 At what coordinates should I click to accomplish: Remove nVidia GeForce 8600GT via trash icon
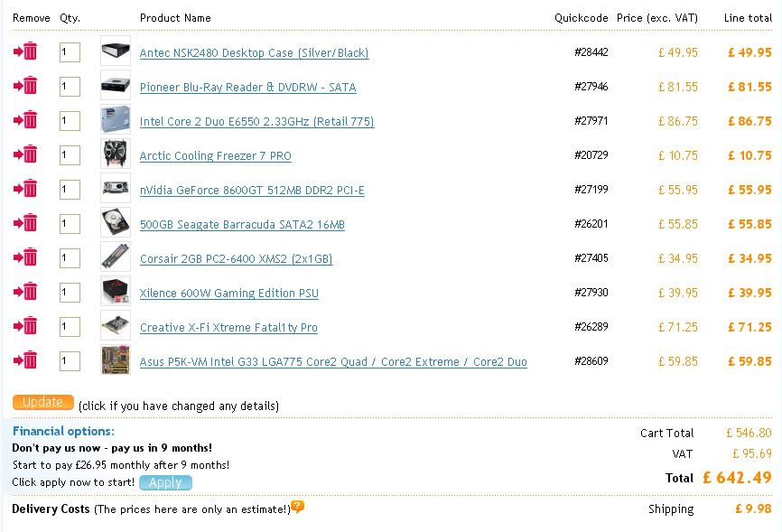coord(25,189)
